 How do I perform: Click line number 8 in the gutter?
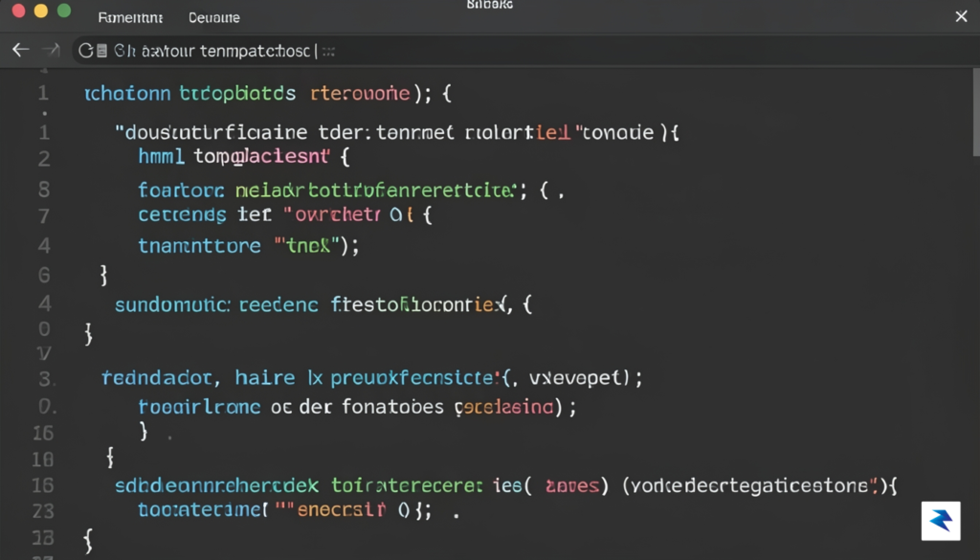(x=44, y=190)
